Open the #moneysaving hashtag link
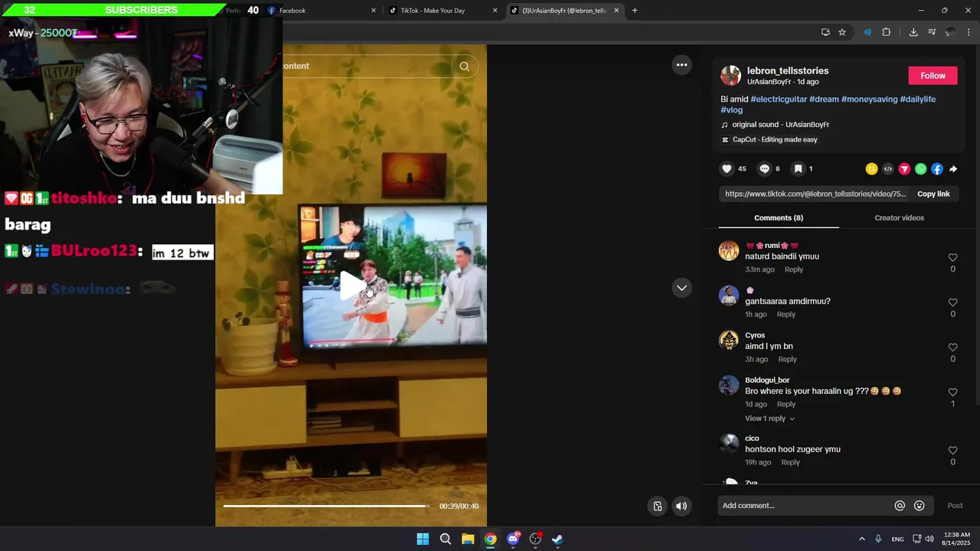 [x=869, y=99]
